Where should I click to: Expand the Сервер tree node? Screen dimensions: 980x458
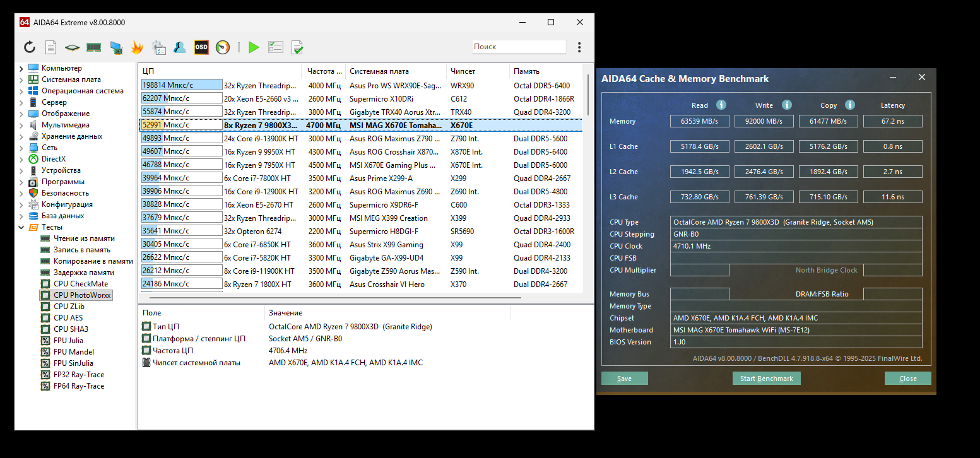click(21, 102)
